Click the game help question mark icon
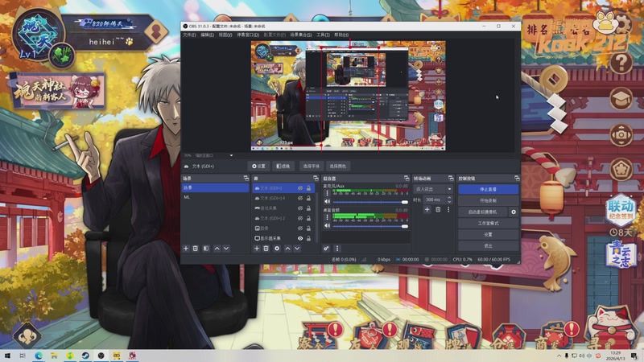 tap(621, 64)
